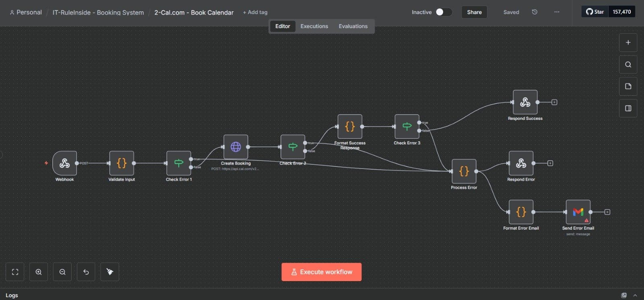Select the Respond Success node
644x300 pixels.
click(525, 102)
